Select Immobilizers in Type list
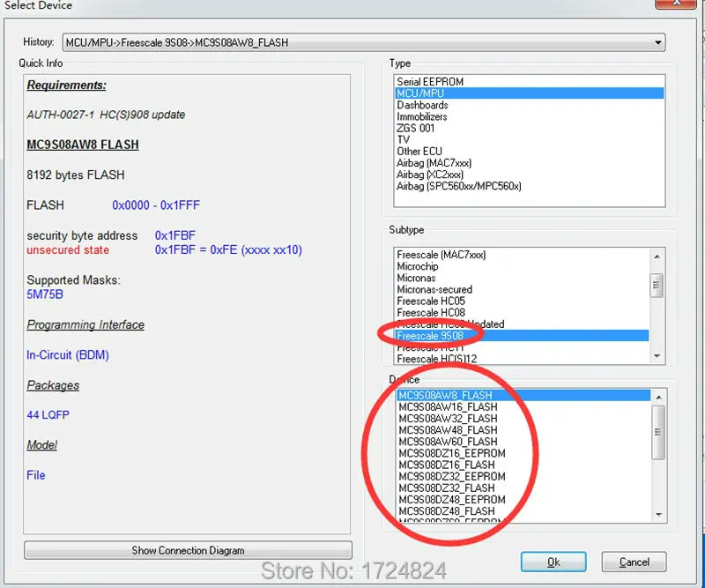705x588 pixels. pos(530,116)
